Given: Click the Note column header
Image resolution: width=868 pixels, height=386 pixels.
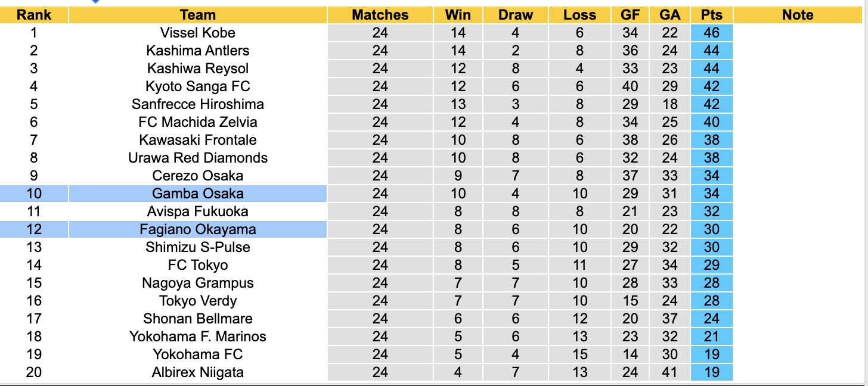Looking at the screenshot, I should pos(798,15).
